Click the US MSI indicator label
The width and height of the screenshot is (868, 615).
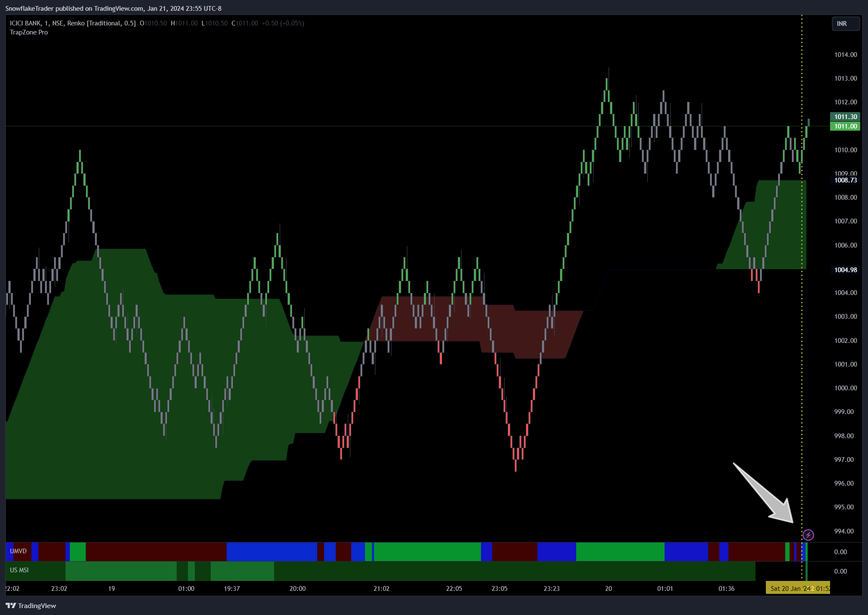tap(19, 570)
